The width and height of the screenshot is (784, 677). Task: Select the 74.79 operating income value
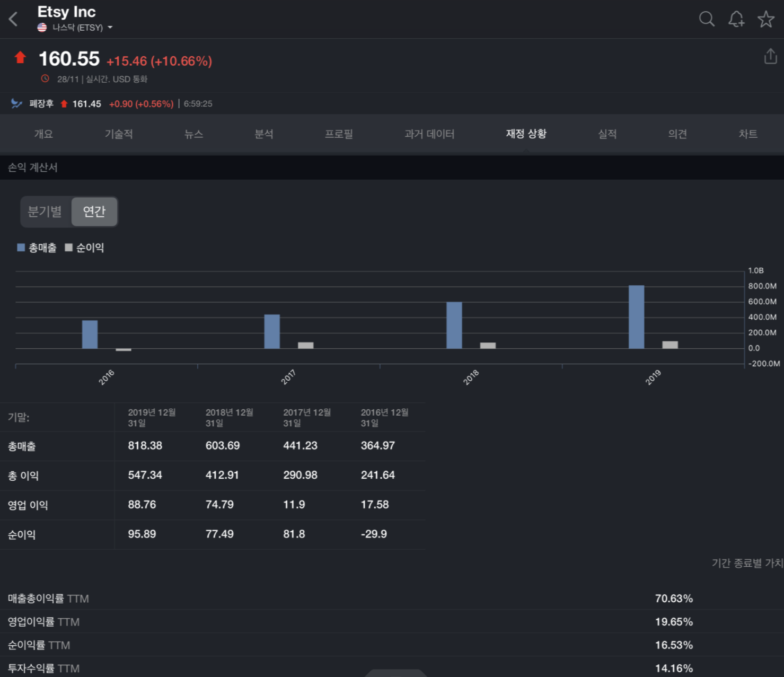[x=219, y=505]
